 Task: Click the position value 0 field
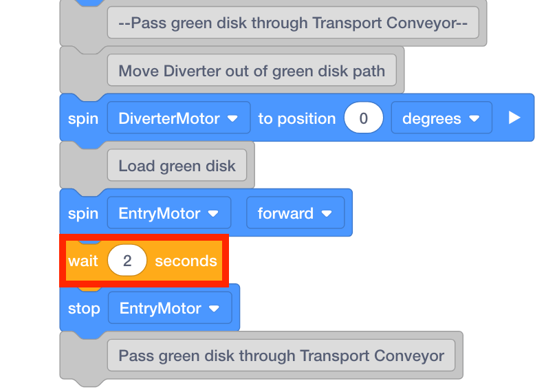(x=363, y=118)
